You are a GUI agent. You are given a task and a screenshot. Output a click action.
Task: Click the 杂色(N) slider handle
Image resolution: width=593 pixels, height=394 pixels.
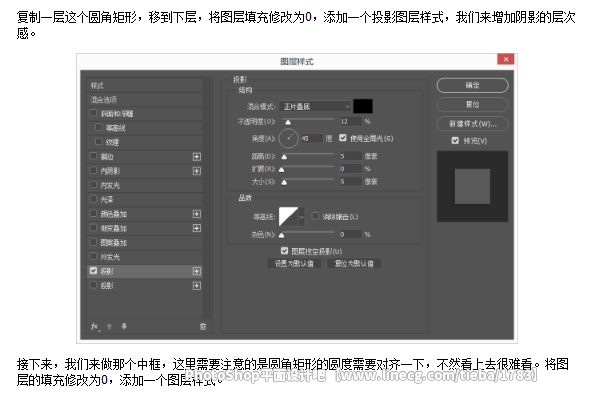click(x=282, y=235)
